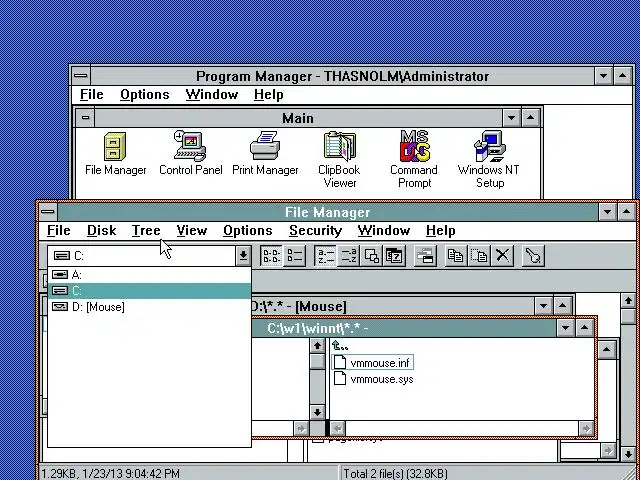Open File menu in Program Manager

coord(91,95)
